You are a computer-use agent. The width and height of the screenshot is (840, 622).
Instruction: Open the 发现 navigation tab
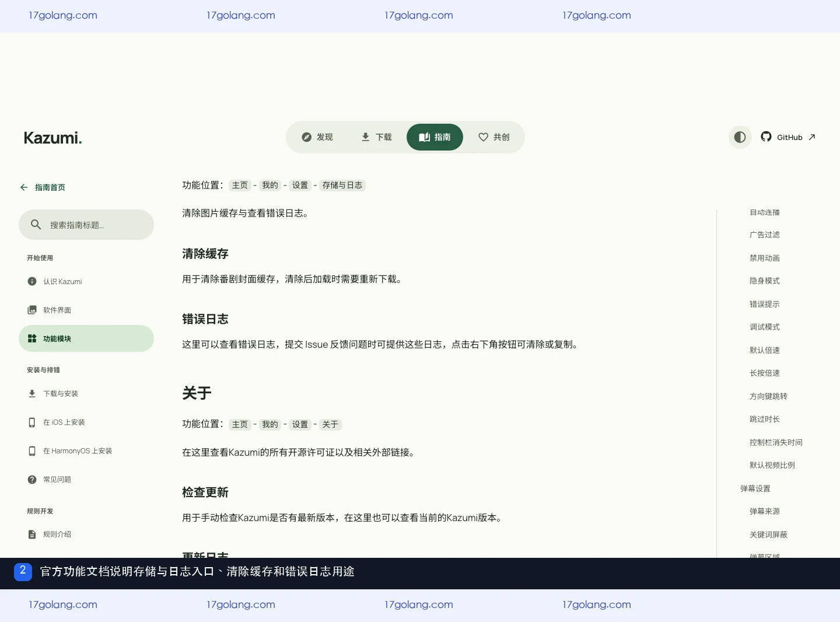click(317, 137)
